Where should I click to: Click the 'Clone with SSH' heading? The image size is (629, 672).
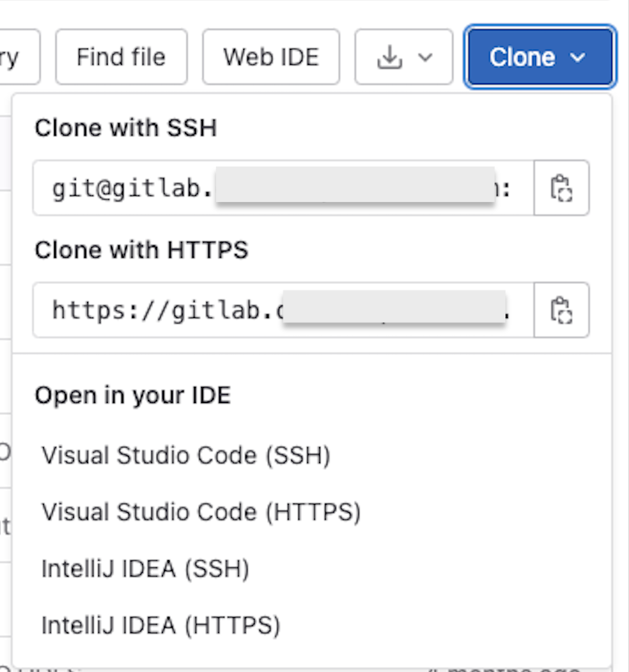pos(126,128)
